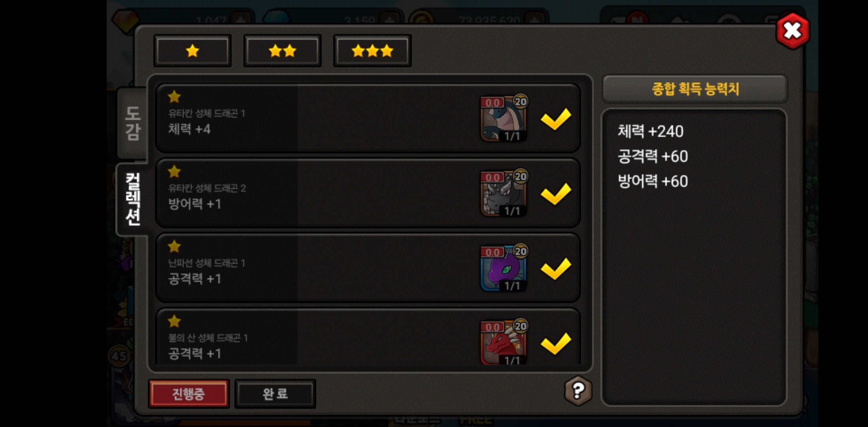Click checkmark for 난파선 성체 드래곤 1

click(556, 268)
